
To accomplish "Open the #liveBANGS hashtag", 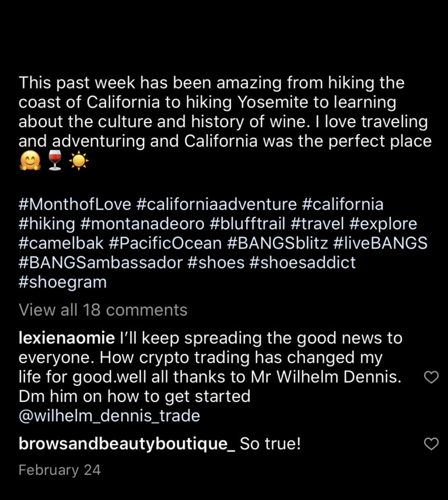I will pos(380,243).
